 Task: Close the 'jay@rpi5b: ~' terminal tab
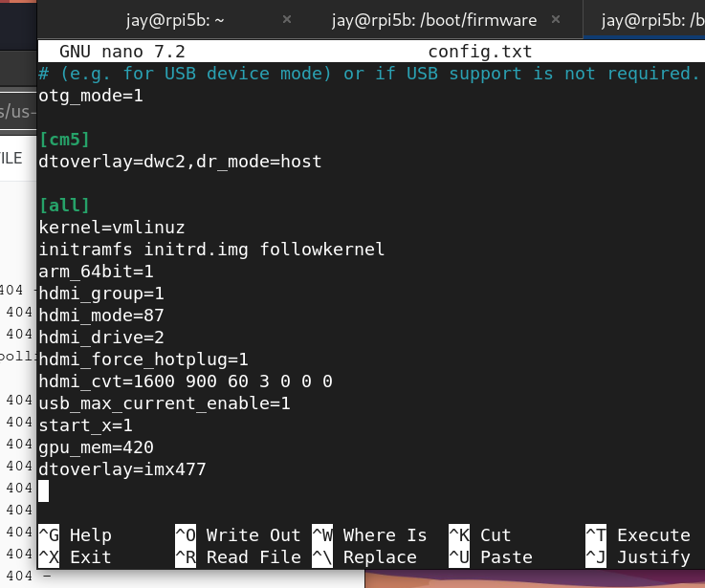[287, 20]
